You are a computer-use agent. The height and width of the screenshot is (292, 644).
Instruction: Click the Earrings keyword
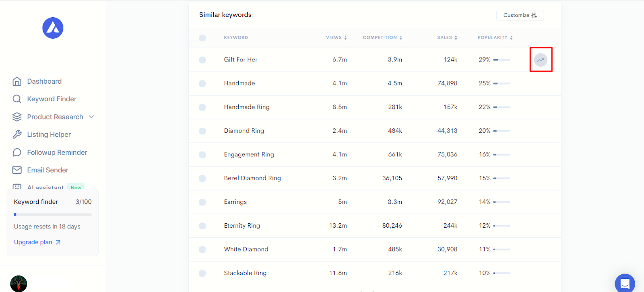pyautogui.click(x=235, y=202)
